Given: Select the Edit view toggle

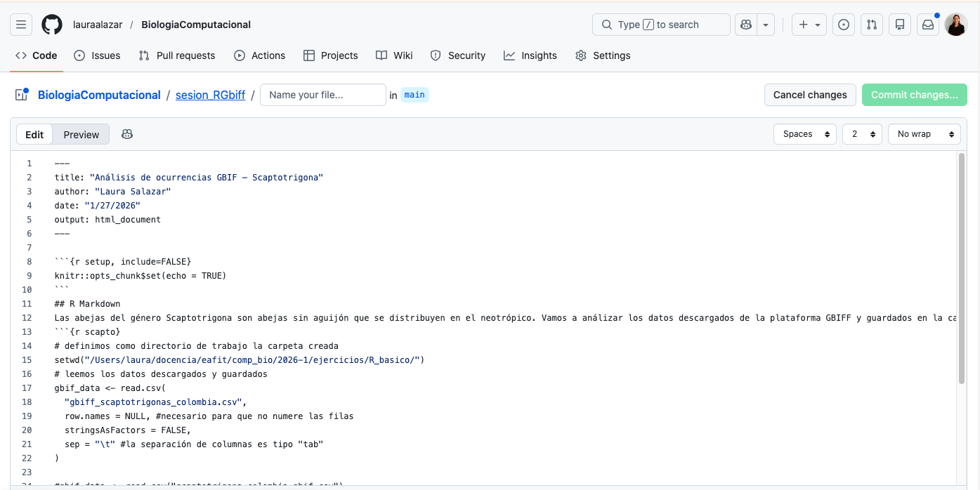Looking at the screenshot, I should tap(34, 135).
